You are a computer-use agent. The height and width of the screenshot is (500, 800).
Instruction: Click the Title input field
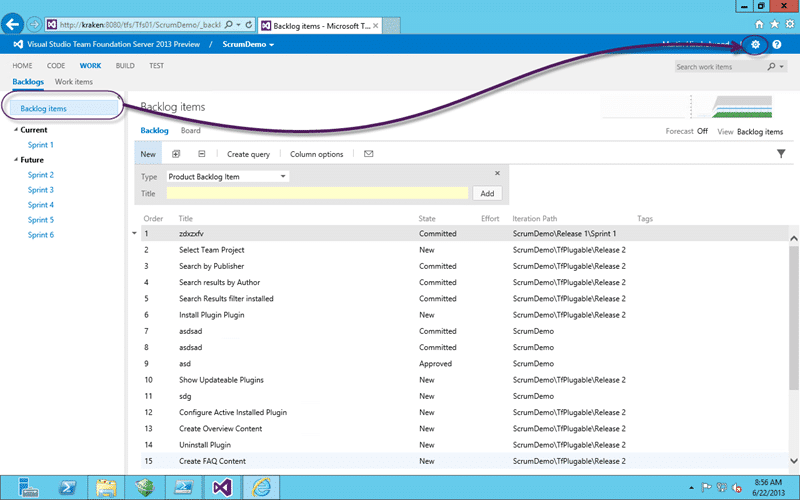pyautogui.click(x=317, y=193)
